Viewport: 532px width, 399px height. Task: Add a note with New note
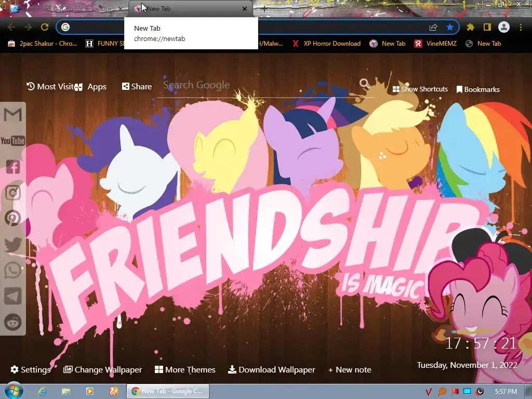(350, 369)
